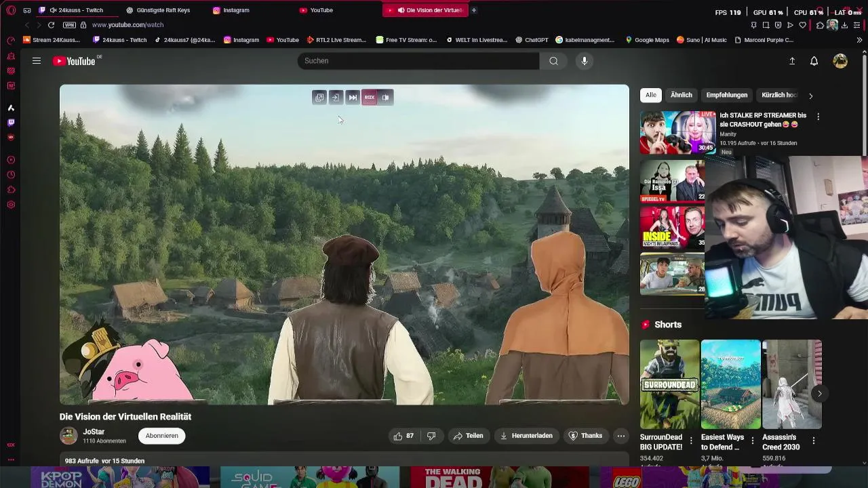Click the snapshot icon in address bar
Viewport: 868px width, 488px height.
point(766,25)
